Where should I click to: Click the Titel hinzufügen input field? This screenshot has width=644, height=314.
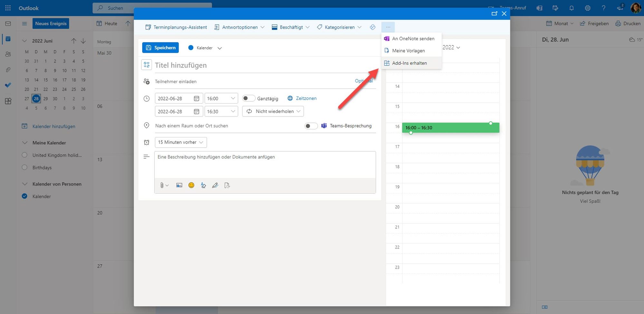click(264, 65)
